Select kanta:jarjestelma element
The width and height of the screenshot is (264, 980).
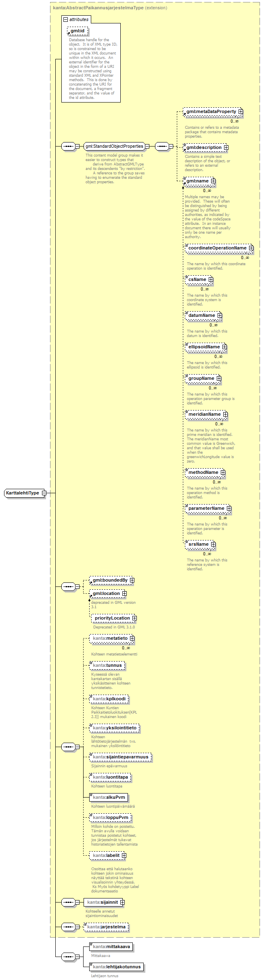(107, 927)
